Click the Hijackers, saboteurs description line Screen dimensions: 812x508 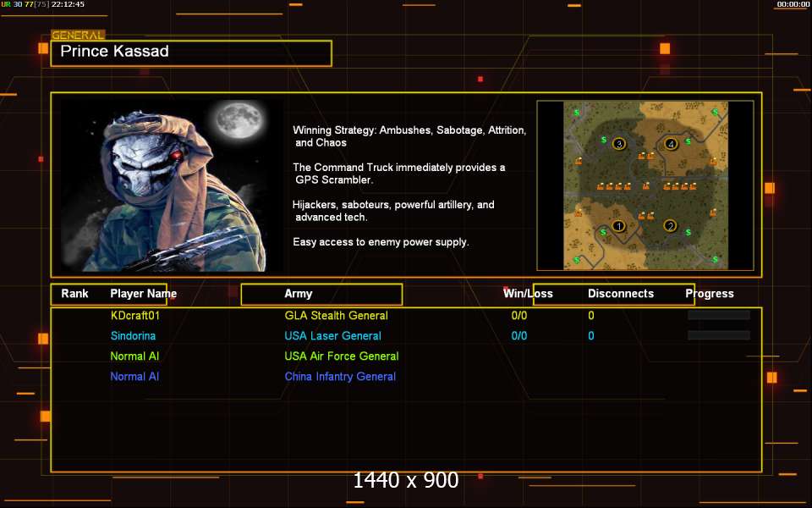(x=393, y=211)
